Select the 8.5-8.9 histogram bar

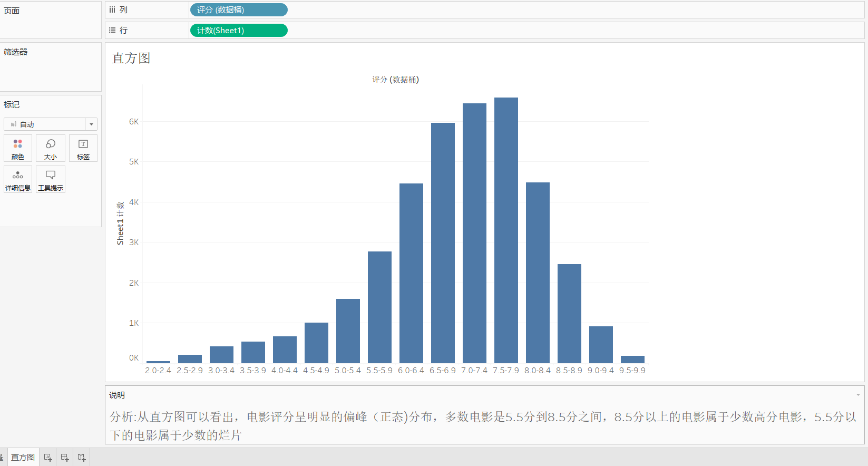569,314
